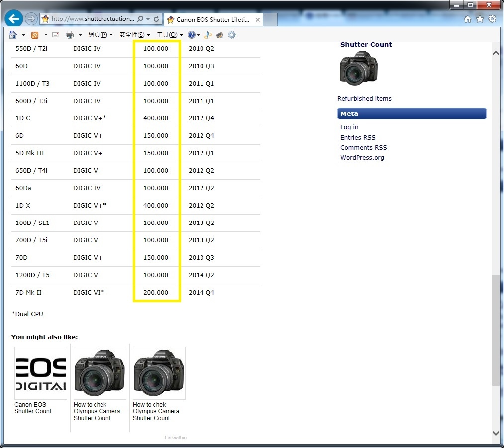504x448 pixels.
Task: Expand the RSS feeds dropdown arrow
Action: (x=46, y=35)
